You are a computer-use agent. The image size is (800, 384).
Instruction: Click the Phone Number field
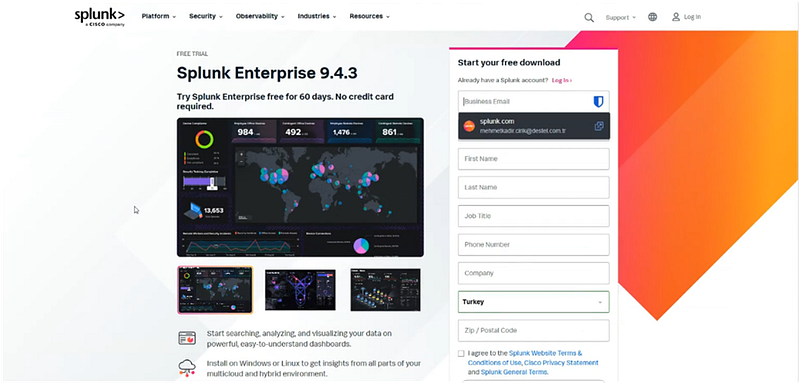534,245
